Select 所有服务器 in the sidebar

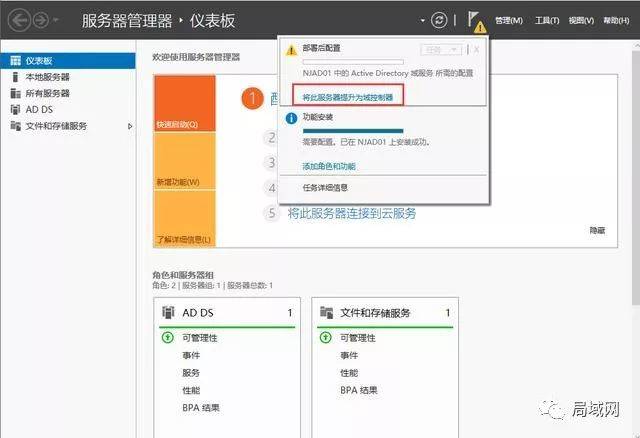68,93
